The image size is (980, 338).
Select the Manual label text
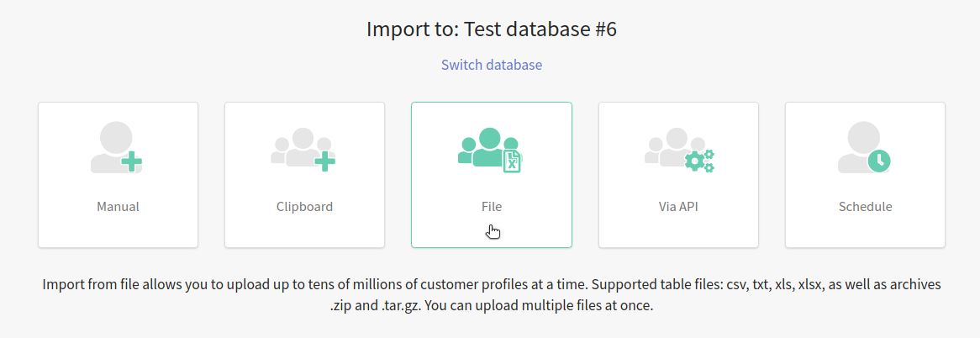coord(118,207)
